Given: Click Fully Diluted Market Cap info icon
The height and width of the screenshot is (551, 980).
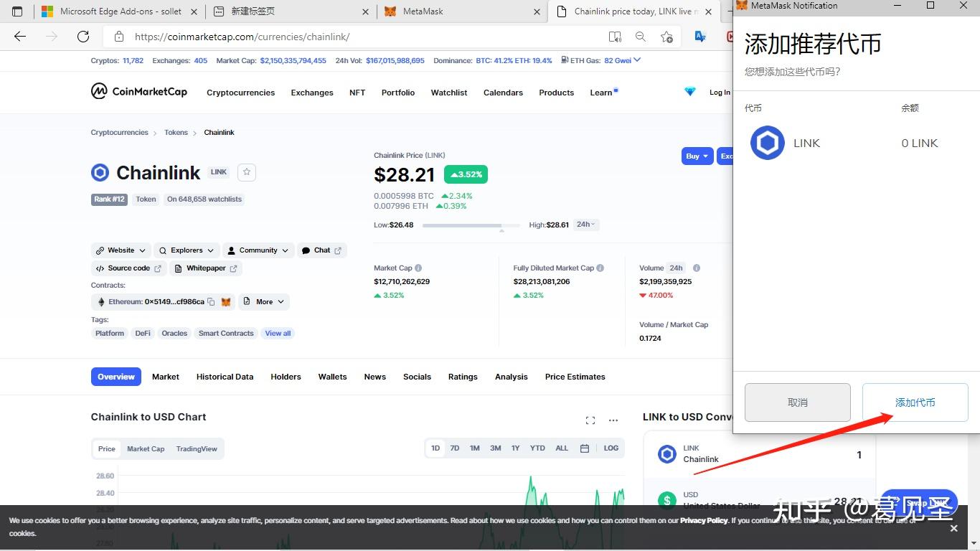Looking at the screenshot, I should [600, 268].
